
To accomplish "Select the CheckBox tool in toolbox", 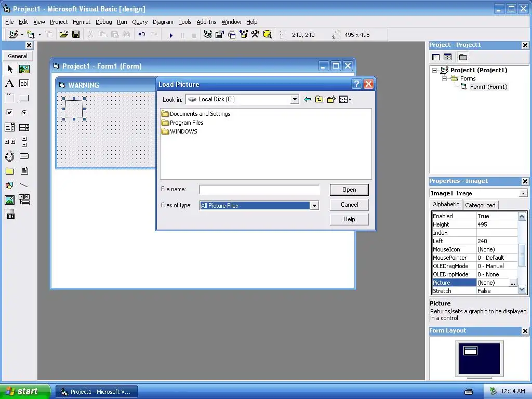I will tap(10, 112).
